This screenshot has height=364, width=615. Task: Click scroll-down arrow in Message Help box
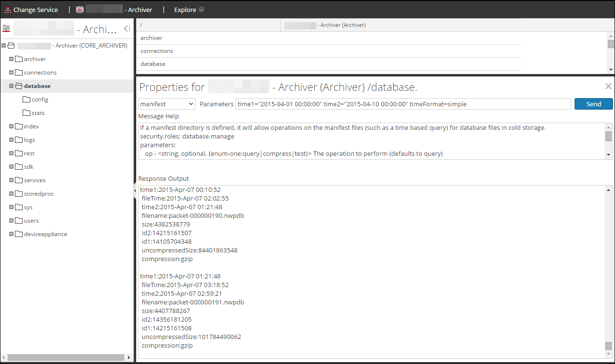(609, 155)
